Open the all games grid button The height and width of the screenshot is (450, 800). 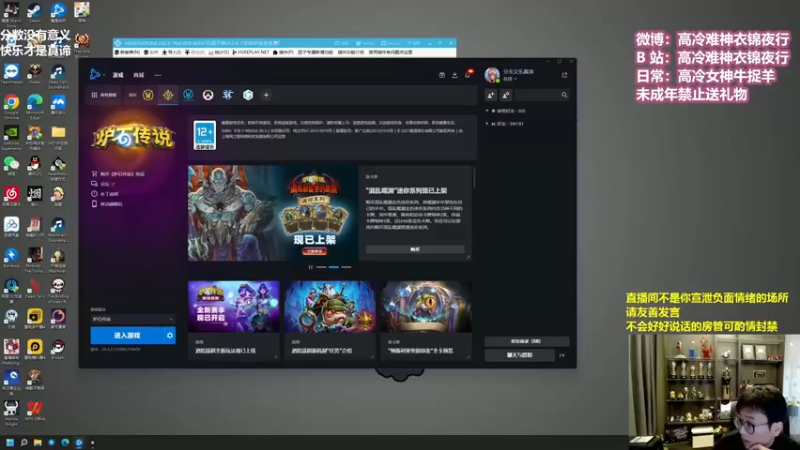coord(104,95)
